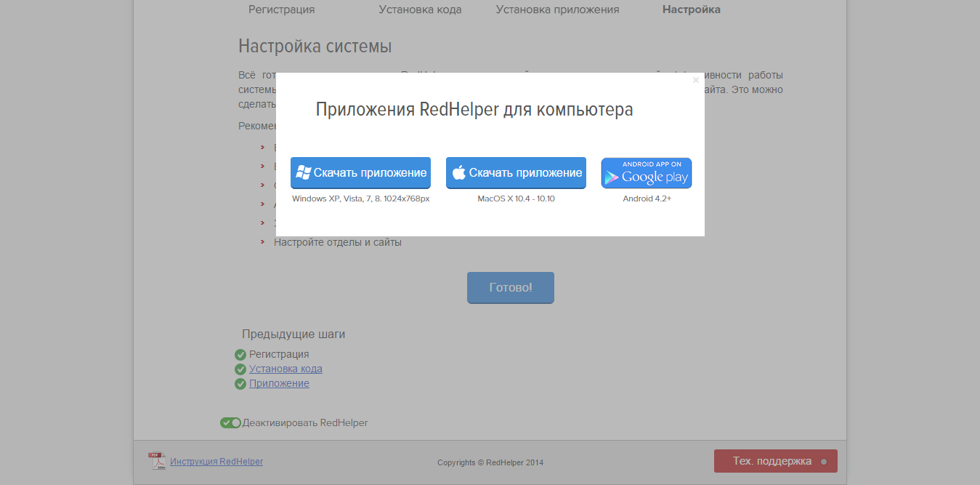980x485 pixels.
Task: Click the Предыдущие шаги heading
Action: [293, 334]
